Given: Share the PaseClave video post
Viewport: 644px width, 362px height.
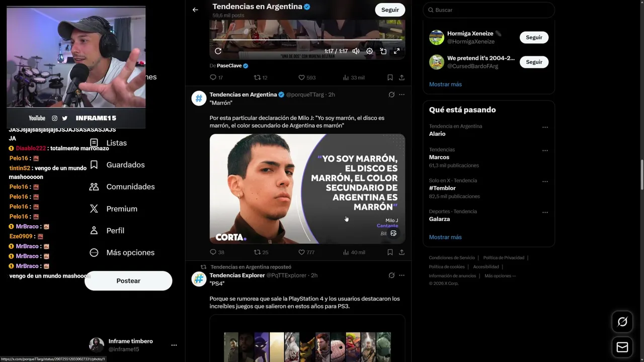Looking at the screenshot, I should (401, 77).
